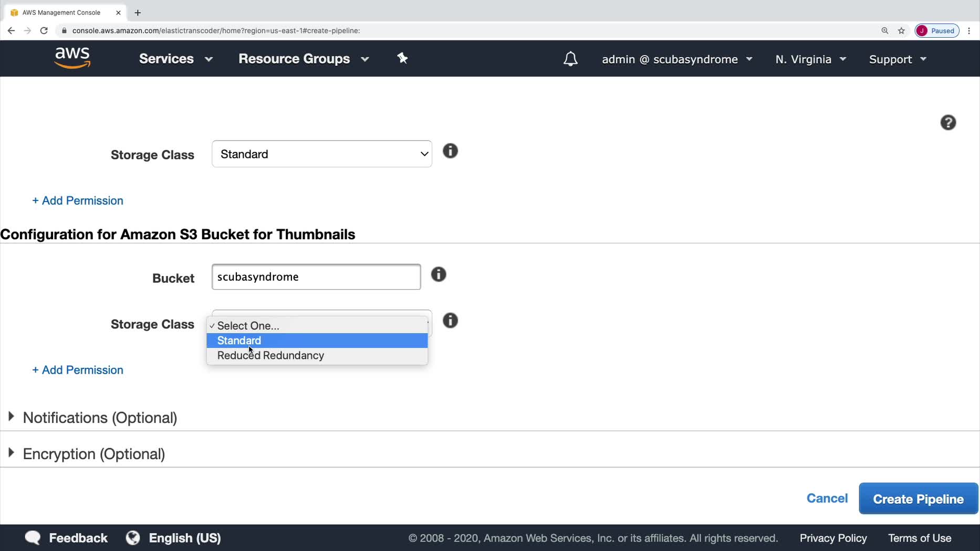
Task: Open the notifications bell icon
Action: [x=570, y=59]
